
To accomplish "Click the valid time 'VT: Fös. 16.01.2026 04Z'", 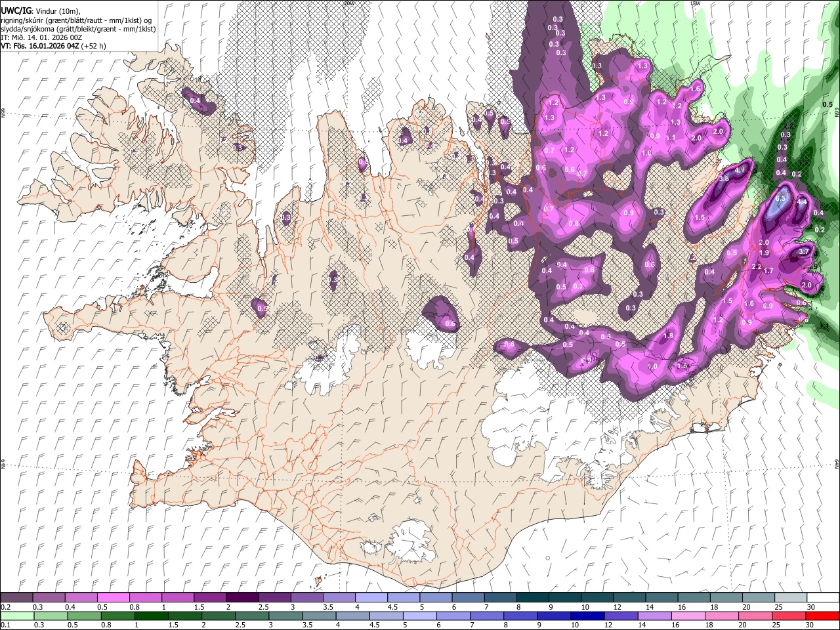I will point(40,46).
